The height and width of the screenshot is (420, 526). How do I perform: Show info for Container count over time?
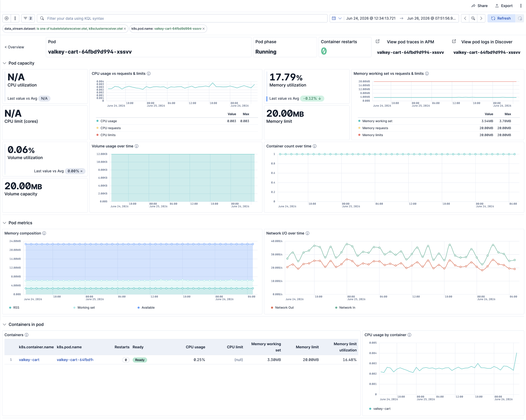tap(315, 146)
